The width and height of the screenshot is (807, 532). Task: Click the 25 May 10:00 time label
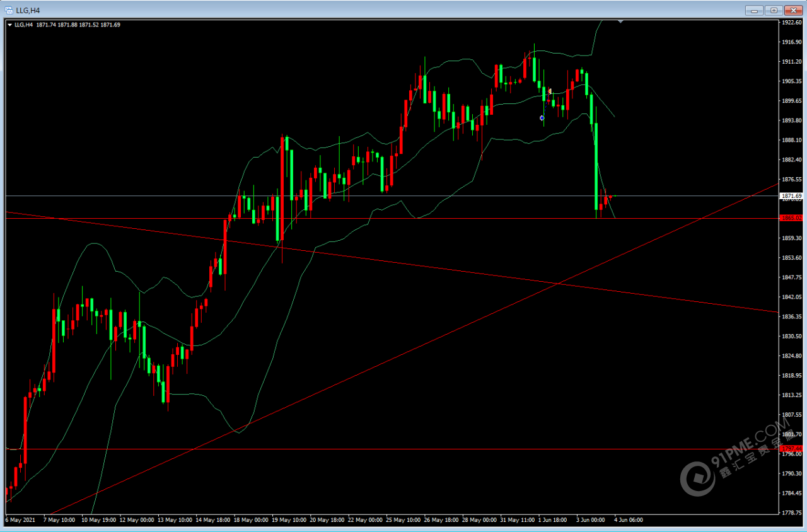pyautogui.click(x=403, y=520)
